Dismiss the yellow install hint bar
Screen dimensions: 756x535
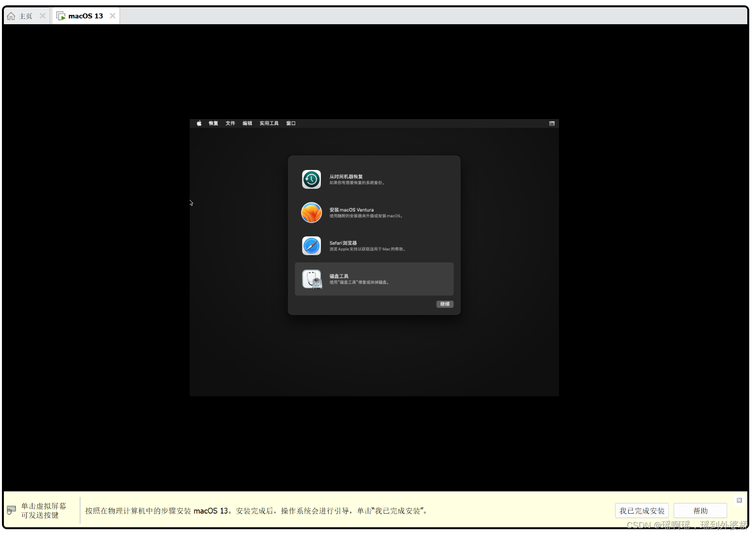tap(739, 500)
